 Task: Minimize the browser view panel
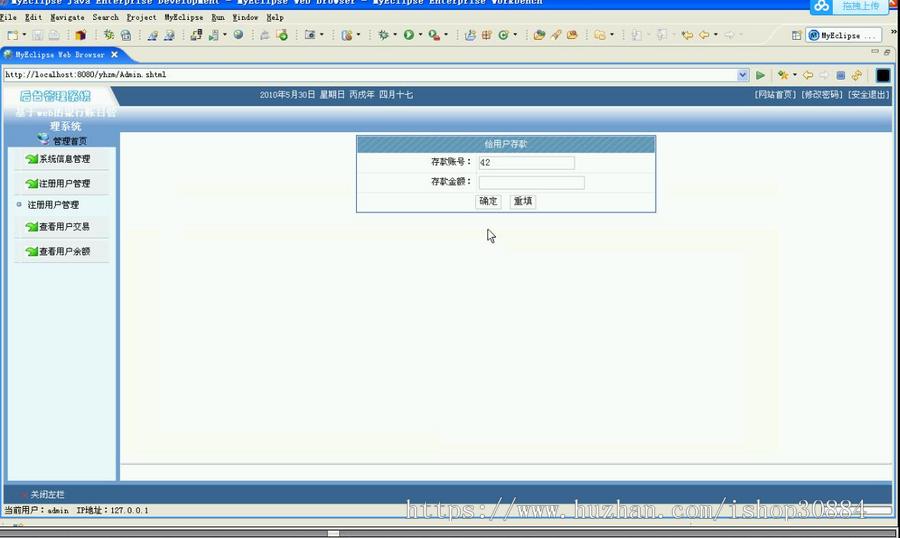[875, 52]
